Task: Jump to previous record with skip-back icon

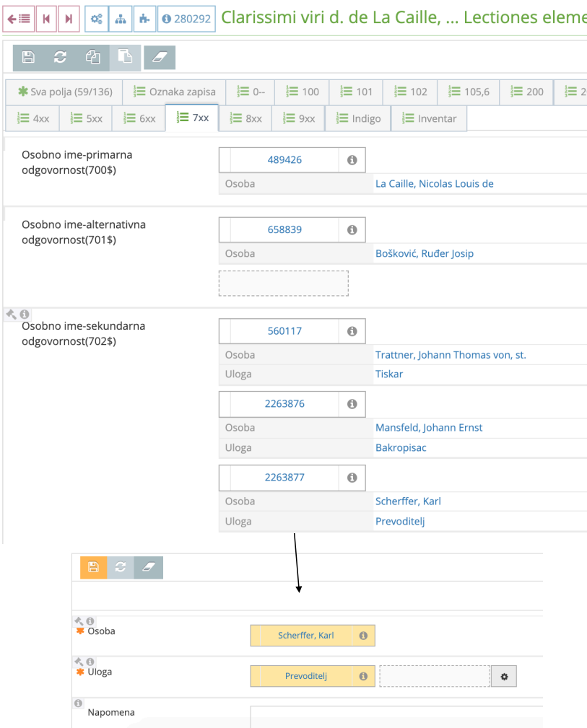Action: (x=46, y=18)
